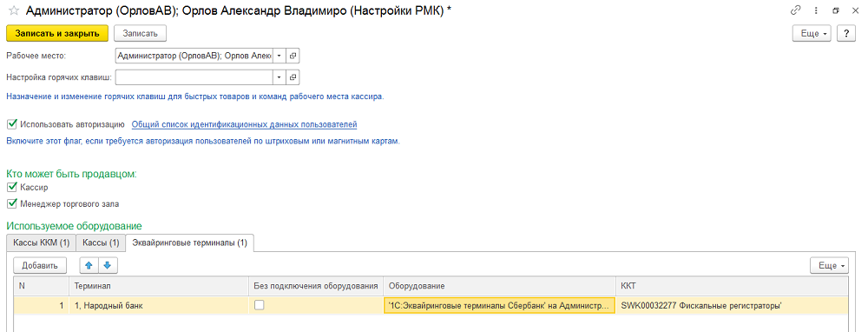Expand the Настройка горячих клавиш dropdown arrow

(x=279, y=77)
